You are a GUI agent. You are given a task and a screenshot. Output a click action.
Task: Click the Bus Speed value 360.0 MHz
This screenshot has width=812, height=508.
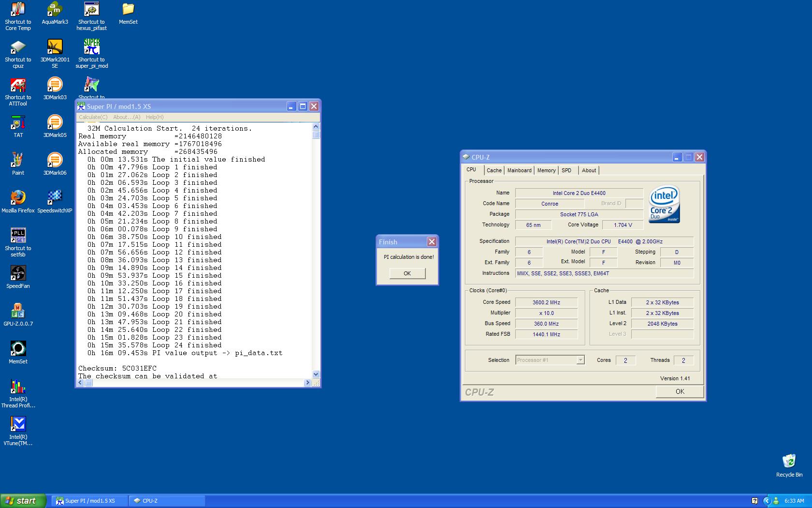546,324
